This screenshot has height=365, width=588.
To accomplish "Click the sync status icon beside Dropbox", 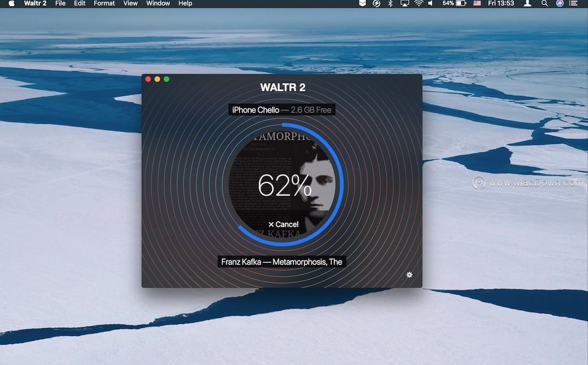I will pyautogui.click(x=376, y=3).
